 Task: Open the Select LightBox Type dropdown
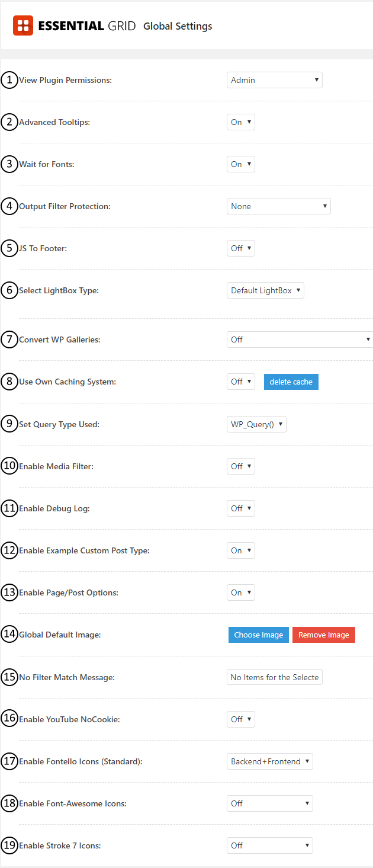click(x=265, y=290)
